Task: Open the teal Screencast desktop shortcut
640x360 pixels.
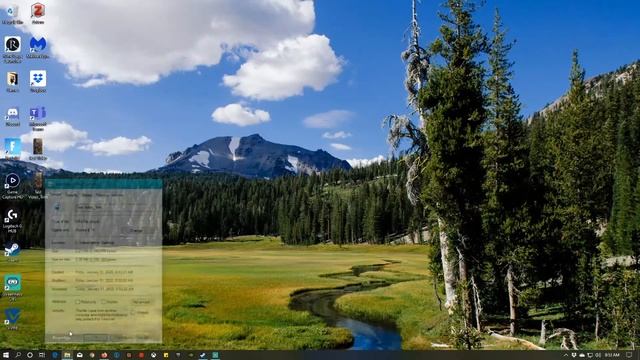Action: point(12,287)
